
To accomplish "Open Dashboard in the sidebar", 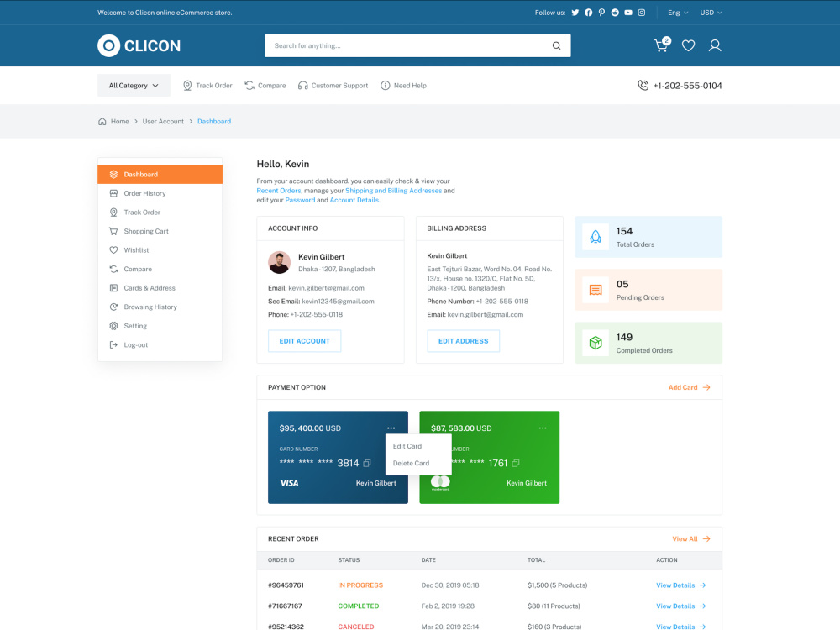I will pos(160,174).
